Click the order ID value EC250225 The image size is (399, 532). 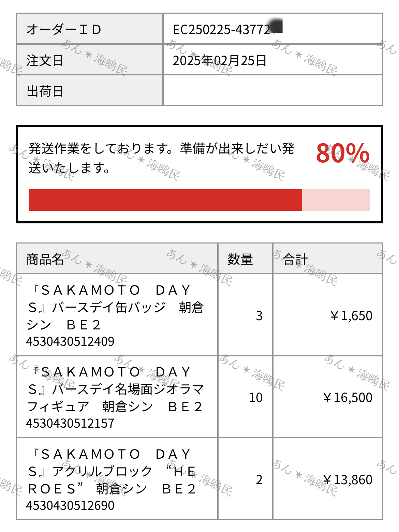click(x=222, y=30)
